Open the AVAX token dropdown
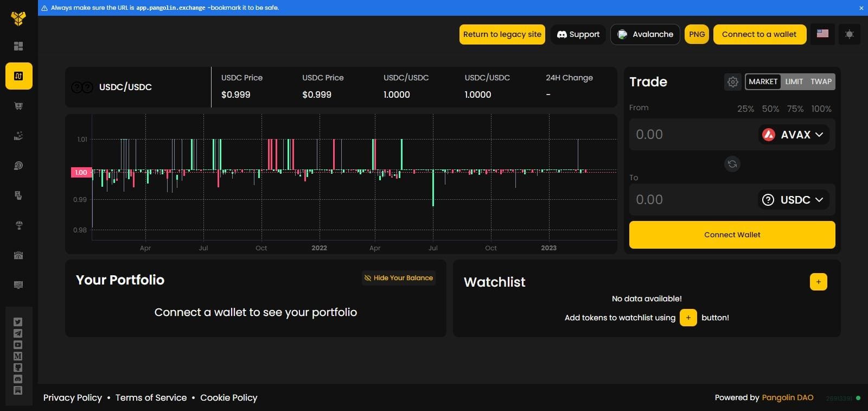 point(794,135)
